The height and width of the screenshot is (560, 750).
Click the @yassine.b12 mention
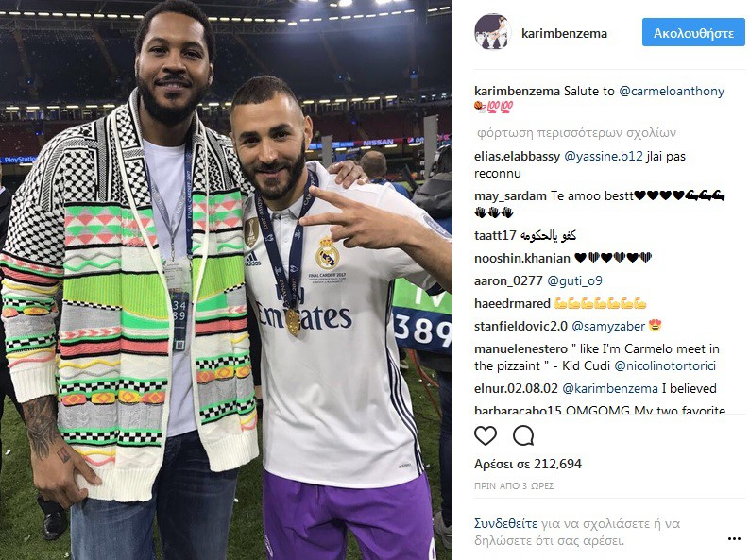(604, 157)
